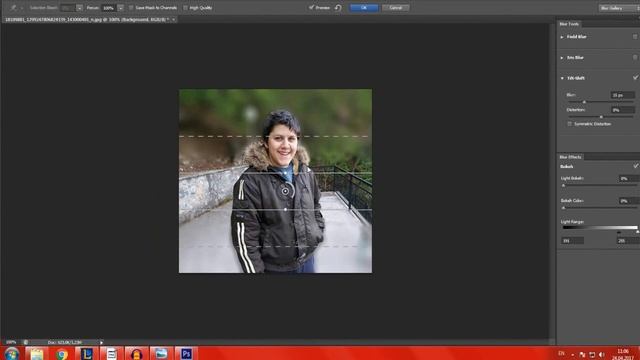This screenshot has width=640, height=360.
Task: Enable the Iris Blur checkbox
Action: [635, 58]
